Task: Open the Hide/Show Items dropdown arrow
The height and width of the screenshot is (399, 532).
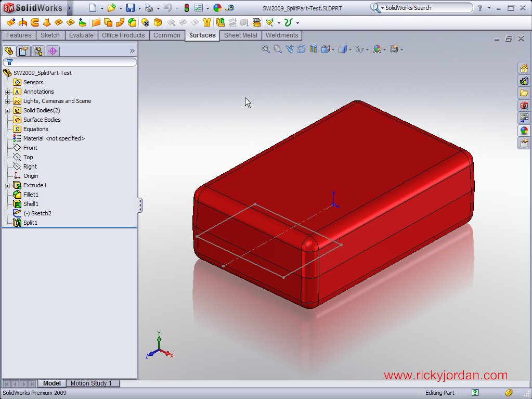Action: pos(368,50)
